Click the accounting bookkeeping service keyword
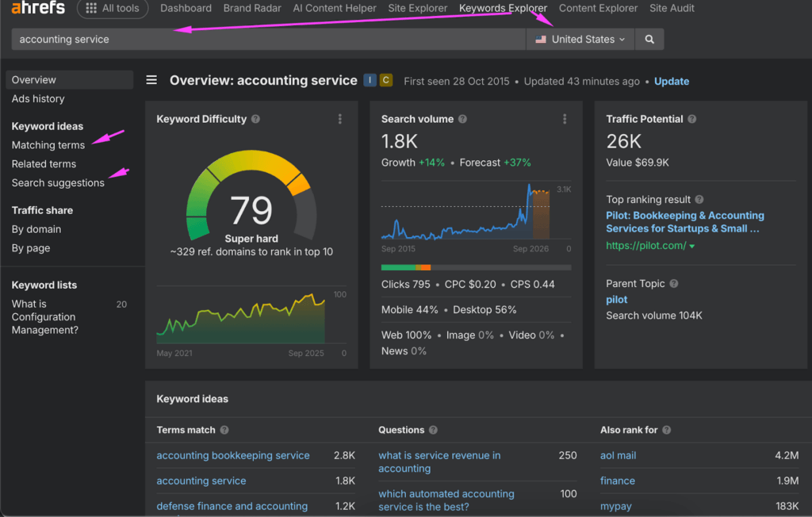812x517 pixels. (233, 456)
